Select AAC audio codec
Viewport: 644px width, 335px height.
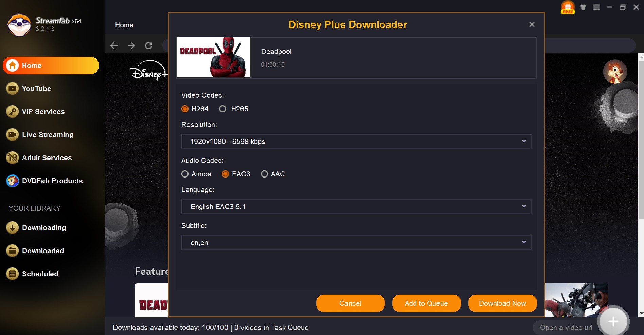click(x=273, y=174)
